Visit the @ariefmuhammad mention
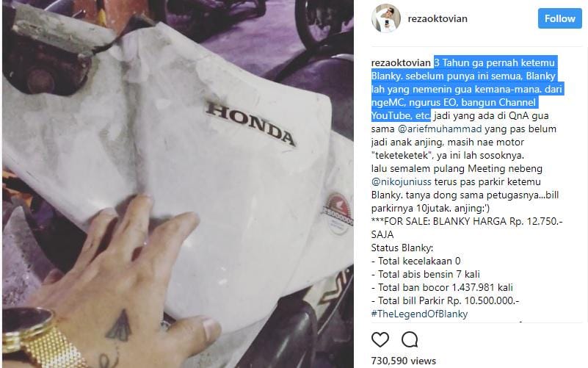588x368 pixels. (440, 129)
